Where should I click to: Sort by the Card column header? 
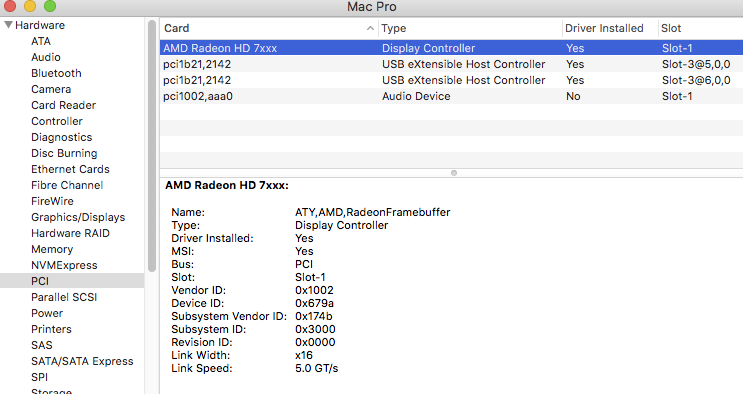[x=176, y=28]
